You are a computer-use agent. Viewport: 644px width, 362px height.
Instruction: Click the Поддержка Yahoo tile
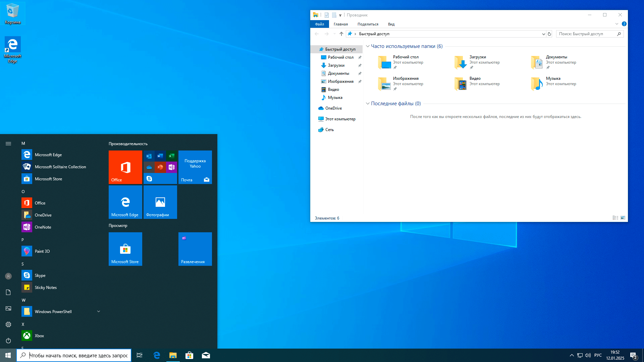(195, 164)
